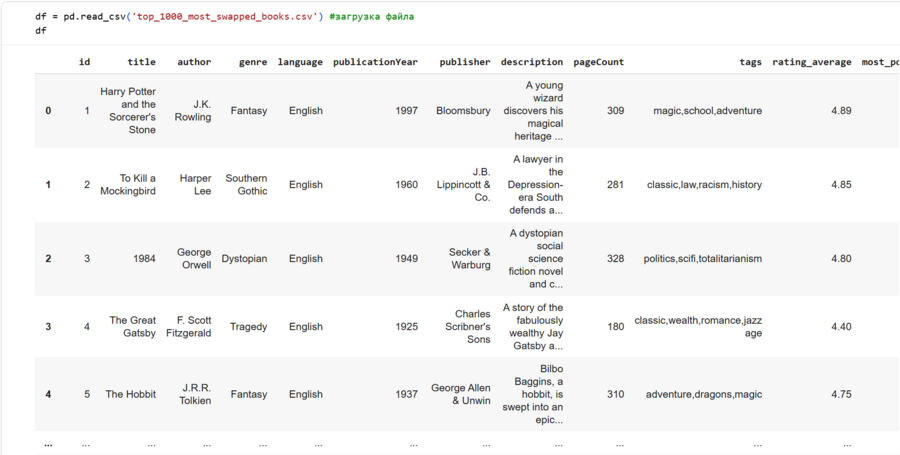Click 'The Great Gatsby' title cell
The width and height of the screenshot is (900, 455).
133,327
